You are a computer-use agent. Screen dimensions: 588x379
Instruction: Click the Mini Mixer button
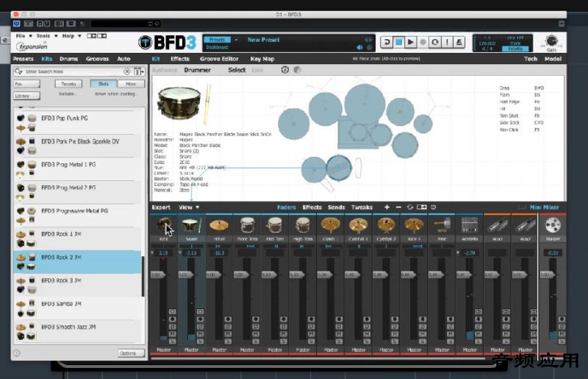pyautogui.click(x=544, y=207)
